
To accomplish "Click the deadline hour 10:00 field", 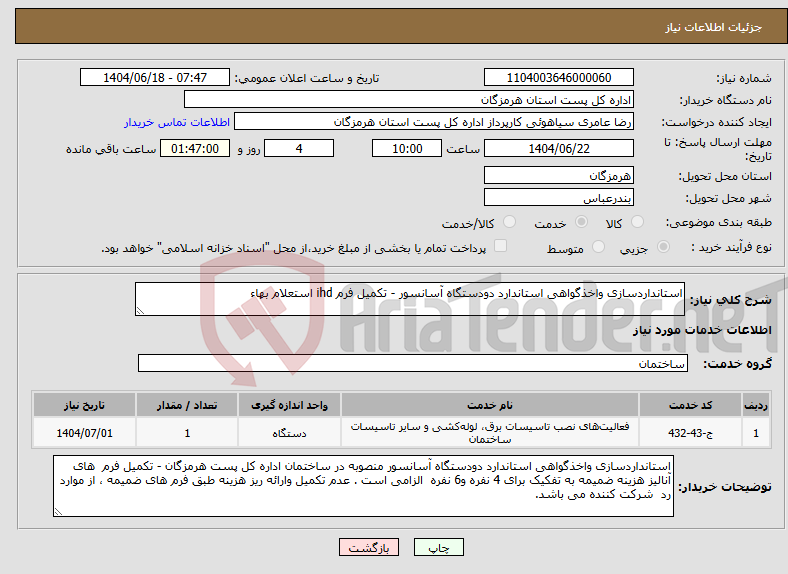I will click(x=407, y=148).
